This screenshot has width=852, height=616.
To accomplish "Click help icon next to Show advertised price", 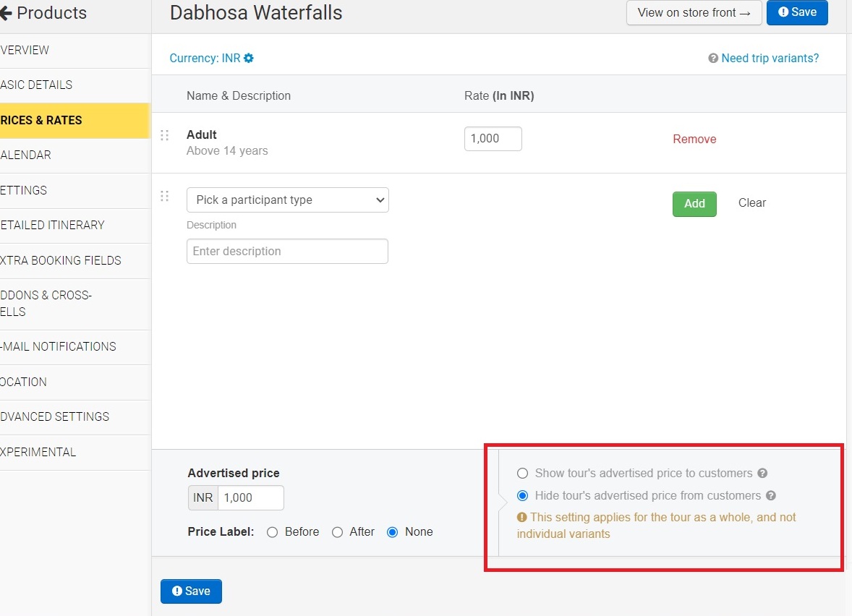I will (762, 474).
